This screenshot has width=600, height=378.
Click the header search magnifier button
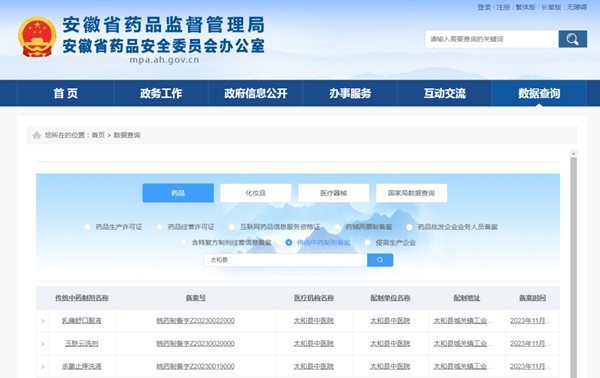(572, 39)
